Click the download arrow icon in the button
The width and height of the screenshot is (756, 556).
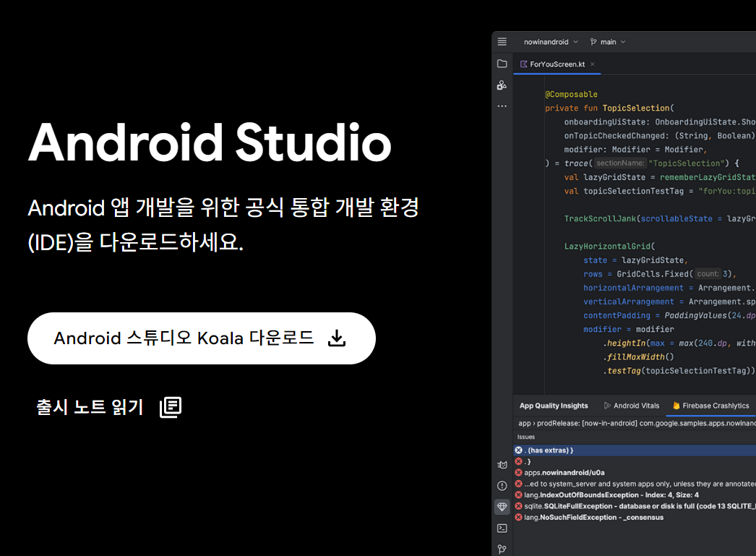(337, 338)
